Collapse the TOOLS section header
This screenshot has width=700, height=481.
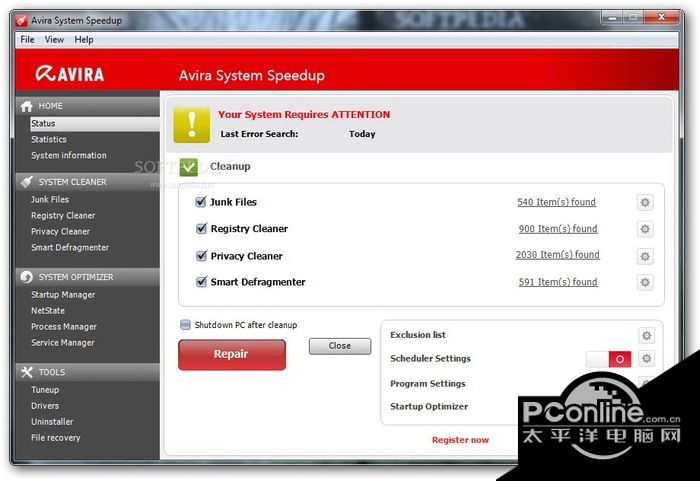(x=88, y=372)
